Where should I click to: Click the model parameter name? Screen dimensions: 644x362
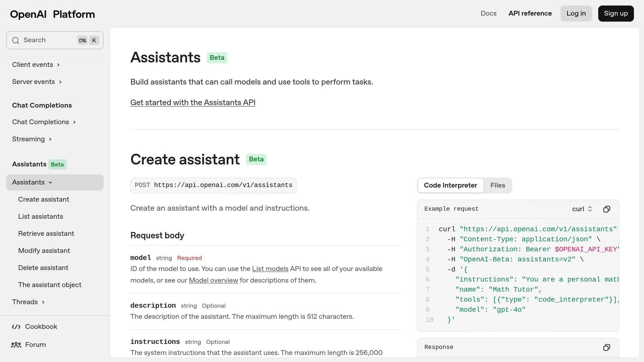click(141, 258)
